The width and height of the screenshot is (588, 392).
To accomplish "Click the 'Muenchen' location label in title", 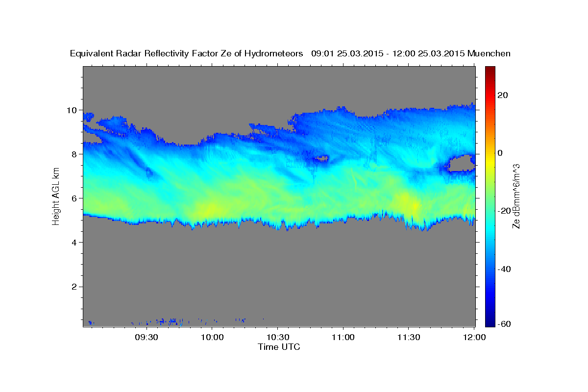I will [x=489, y=54].
